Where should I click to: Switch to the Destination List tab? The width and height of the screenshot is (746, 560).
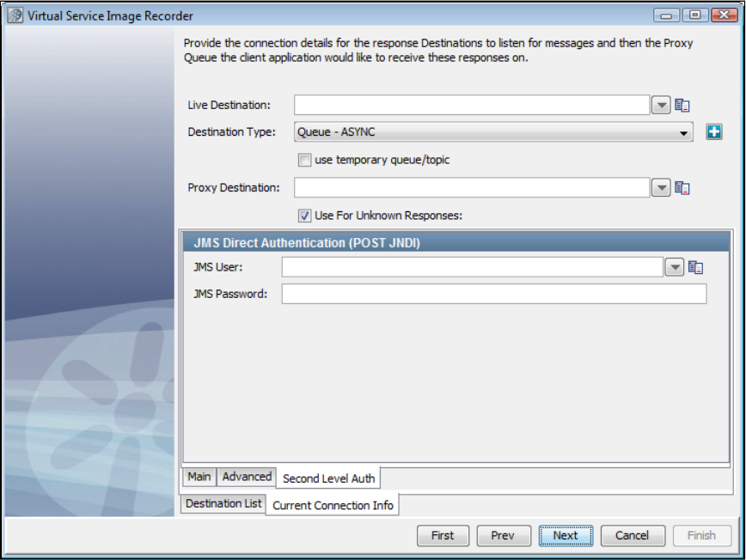point(223,503)
